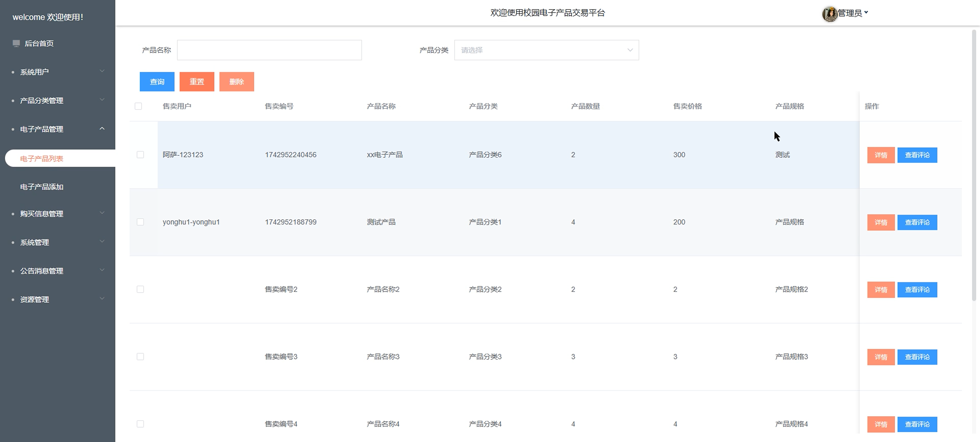Click the monitor icon beside 后台首页
This screenshot has height=442, width=980.
pyautogui.click(x=16, y=43)
